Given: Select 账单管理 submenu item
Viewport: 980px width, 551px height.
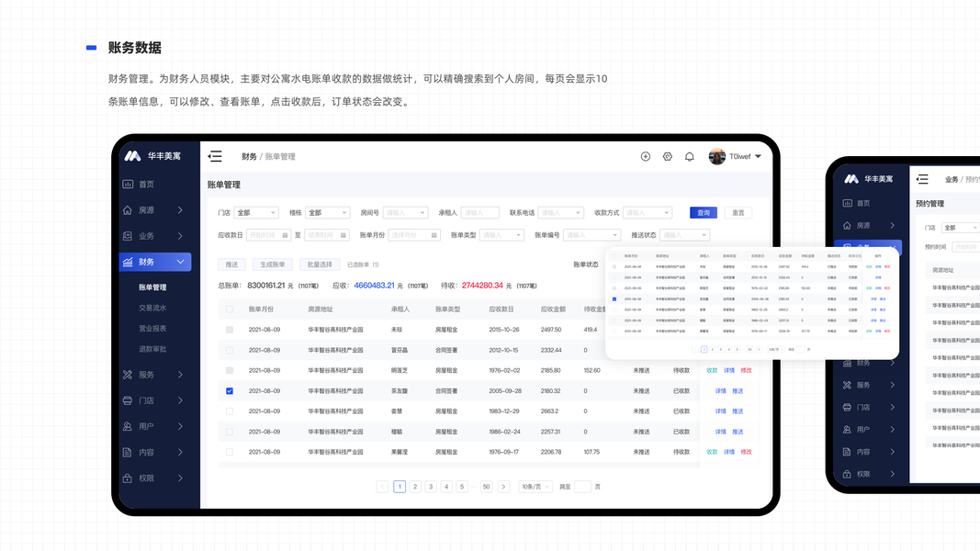Looking at the screenshot, I should coord(152,287).
